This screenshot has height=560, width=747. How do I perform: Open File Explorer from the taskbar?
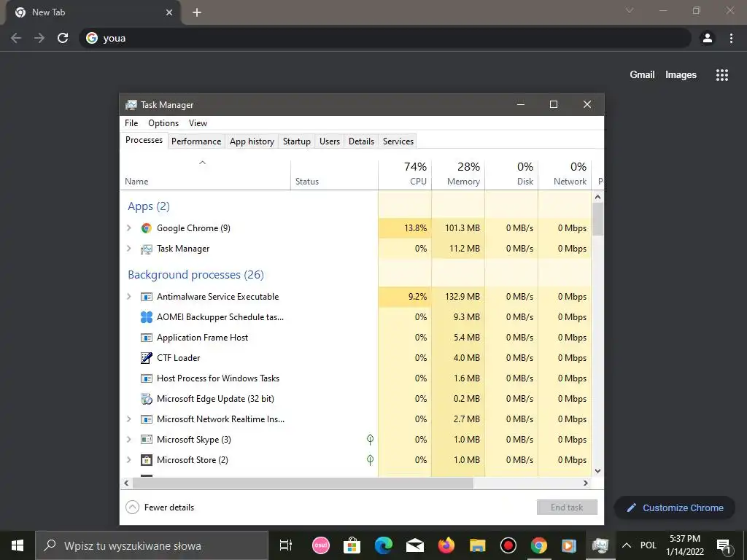point(477,545)
